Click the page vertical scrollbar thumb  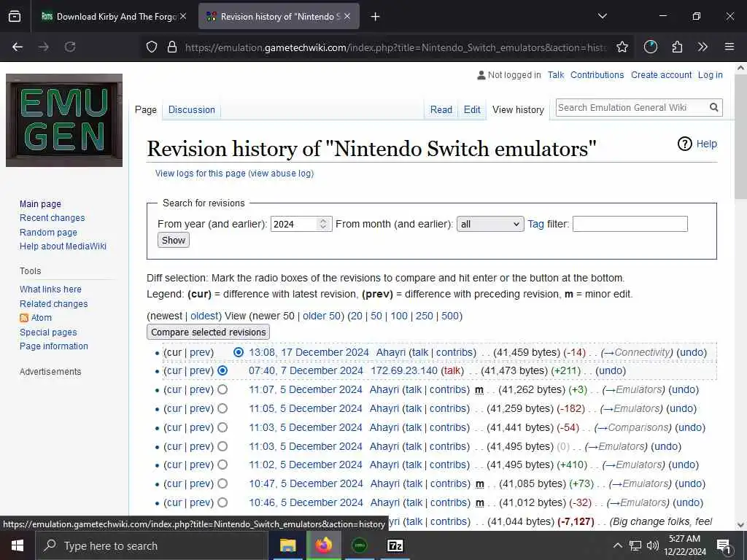pyautogui.click(x=740, y=137)
